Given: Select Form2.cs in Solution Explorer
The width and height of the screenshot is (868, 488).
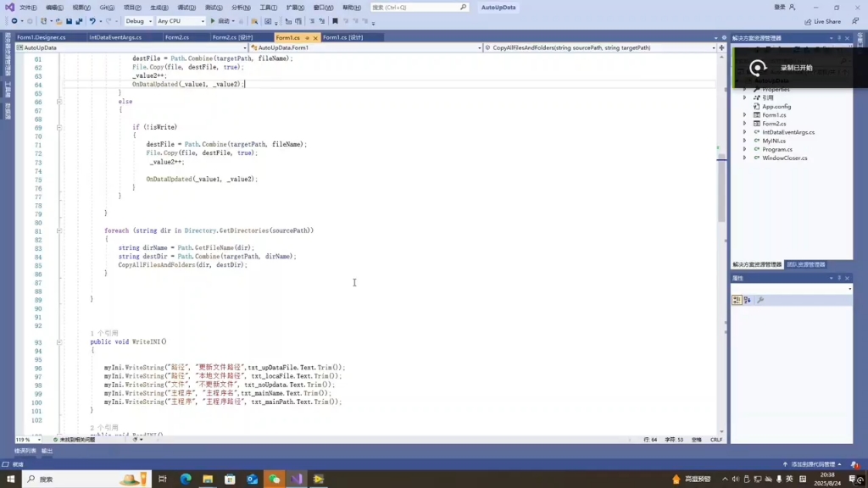Looking at the screenshot, I should tap(774, 124).
